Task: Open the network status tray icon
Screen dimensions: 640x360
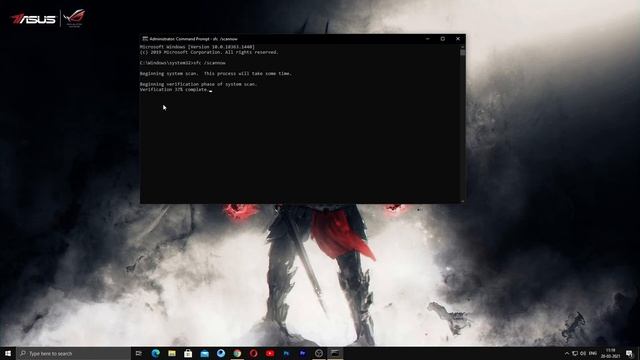Action: click(575, 353)
